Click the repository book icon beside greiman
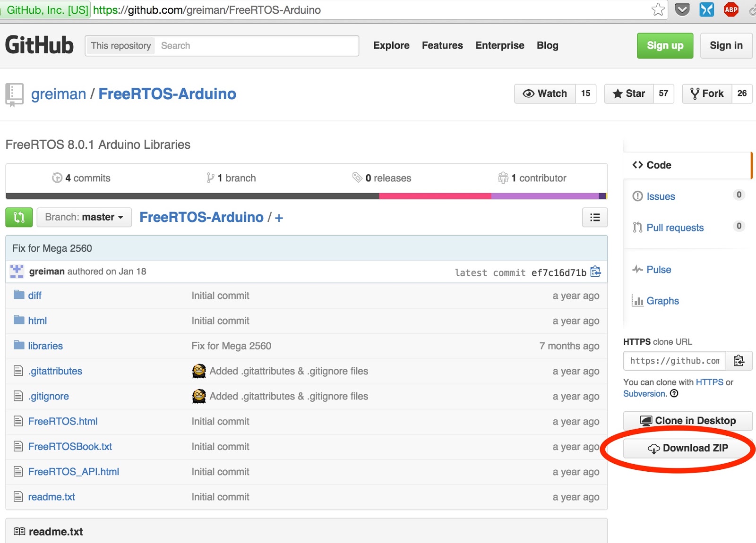Screen dimensions: 756x543 click(x=14, y=94)
